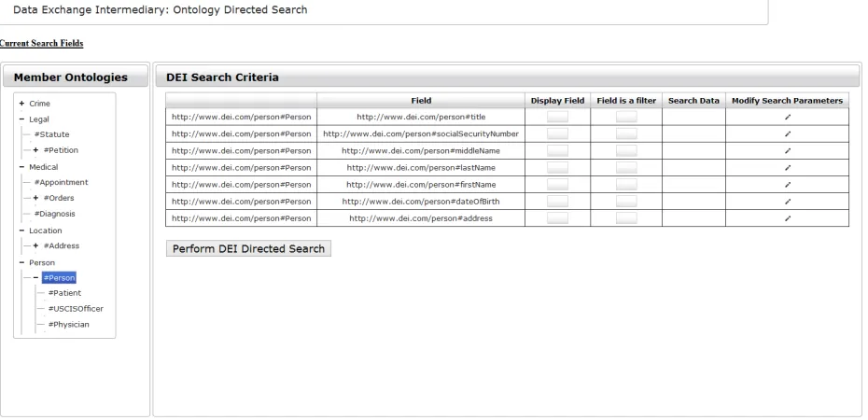Select the #Statute tree item
Screen dimensions: 868x420
click(x=51, y=134)
